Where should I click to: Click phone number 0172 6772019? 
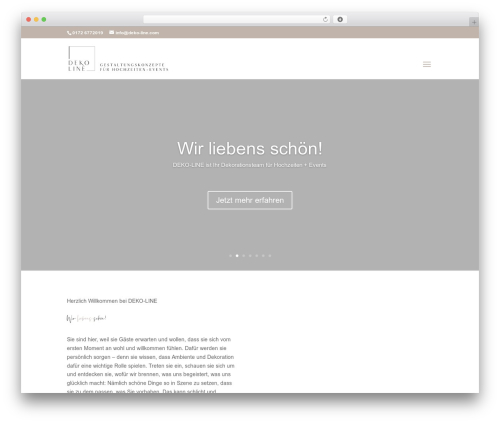click(x=87, y=33)
